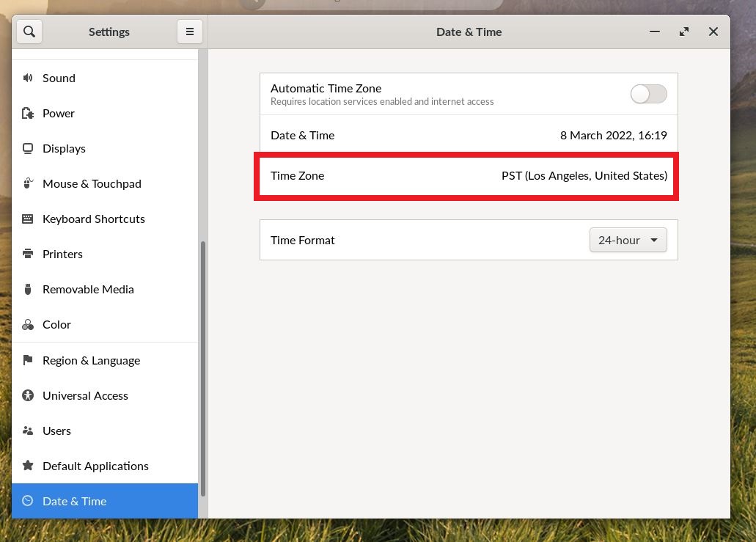
Task: Click the sidebar vertical scrollbar
Action: (203, 369)
